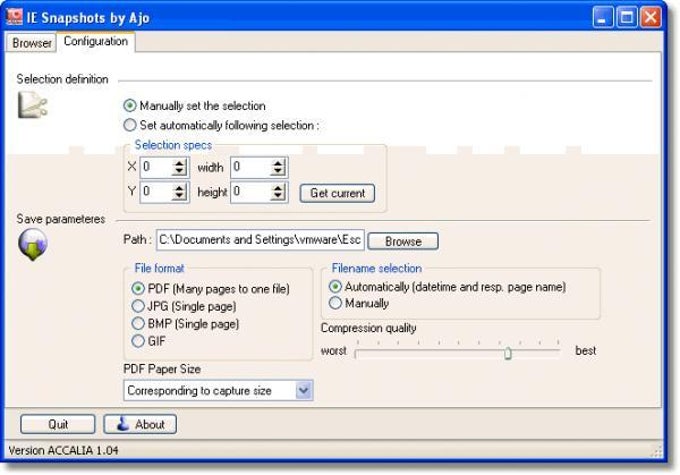This screenshot has width=680, height=475.
Task: Click Version ACCALIA 1.04 status text
Action: (63, 450)
